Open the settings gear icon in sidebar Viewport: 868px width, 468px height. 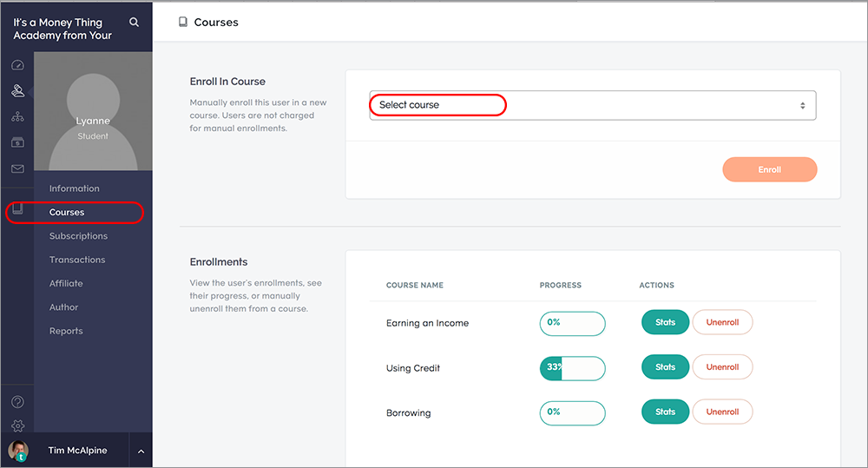17,425
